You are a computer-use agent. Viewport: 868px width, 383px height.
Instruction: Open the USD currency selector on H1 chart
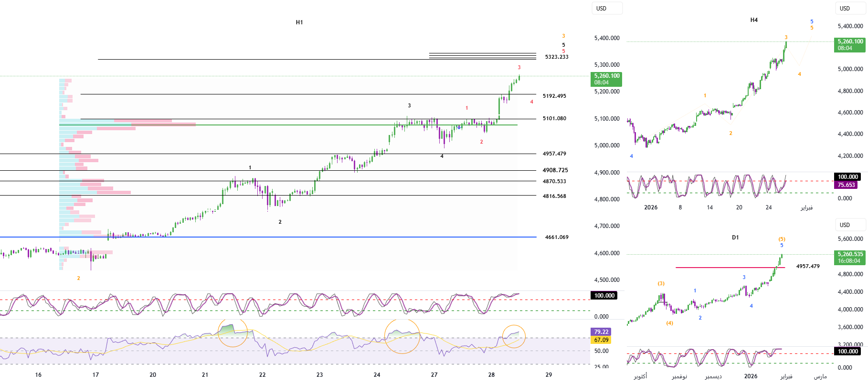click(607, 9)
